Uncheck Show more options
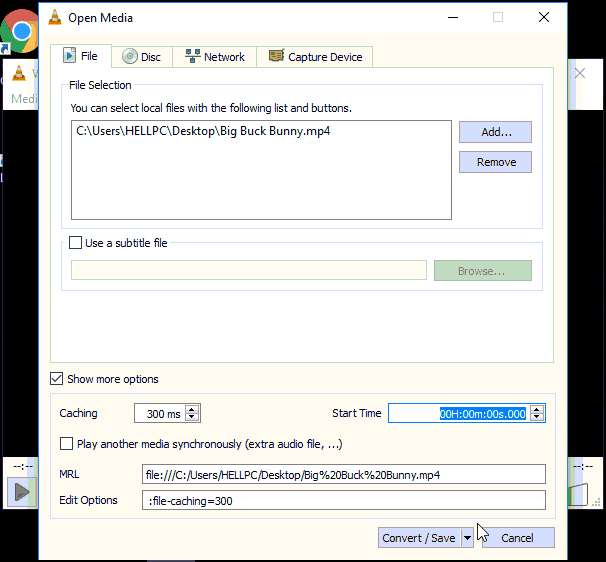Screen dimensions: 606x562 [56, 379]
